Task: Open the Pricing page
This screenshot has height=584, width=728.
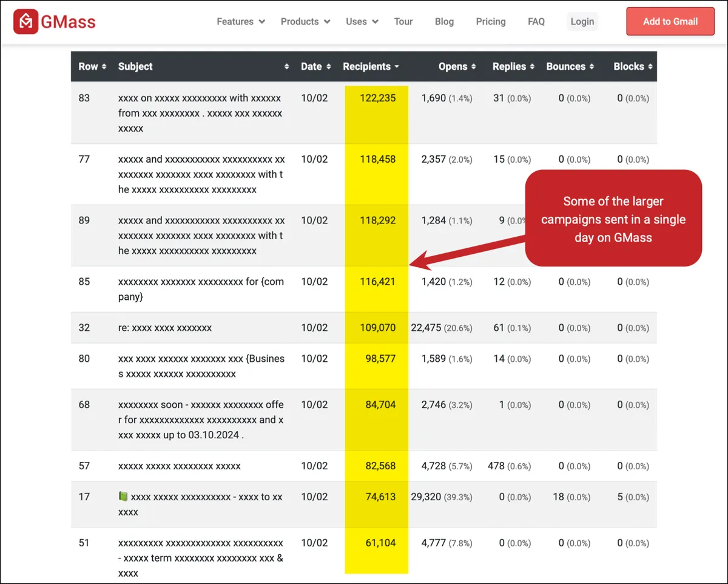Action: pyautogui.click(x=491, y=21)
